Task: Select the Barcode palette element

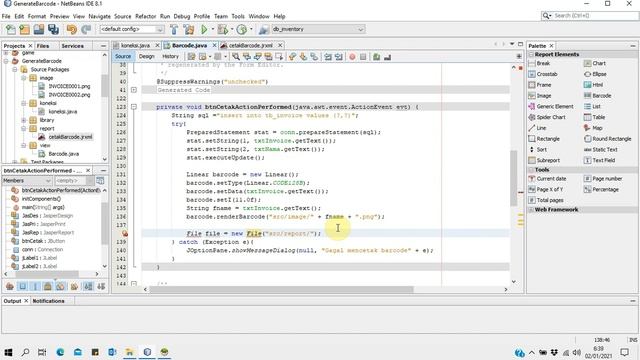Action: (x=598, y=96)
